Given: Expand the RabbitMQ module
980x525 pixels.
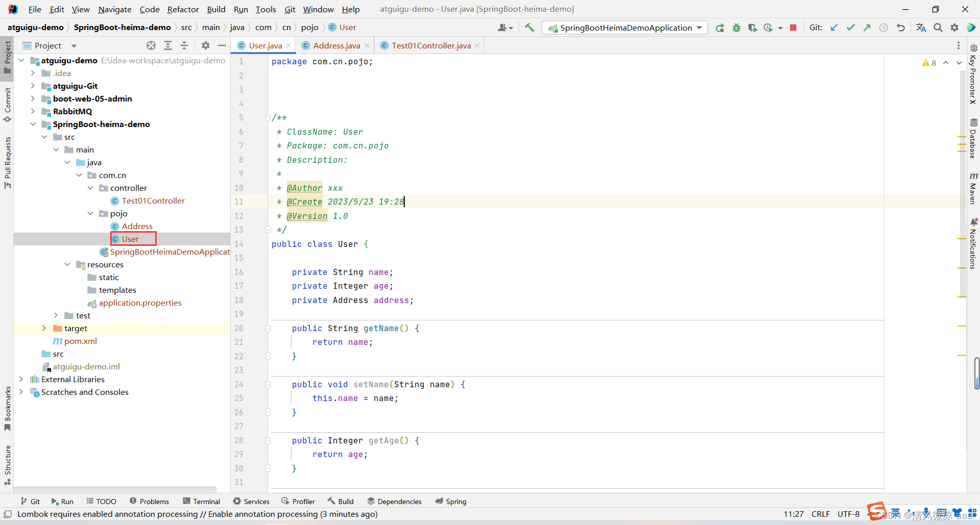Looking at the screenshot, I should click(x=33, y=111).
